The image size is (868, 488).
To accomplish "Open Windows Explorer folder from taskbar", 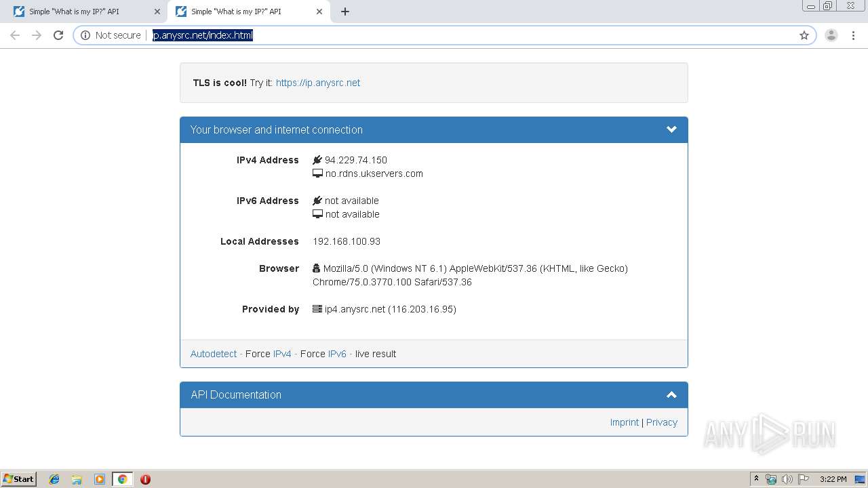I will (x=77, y=479).
